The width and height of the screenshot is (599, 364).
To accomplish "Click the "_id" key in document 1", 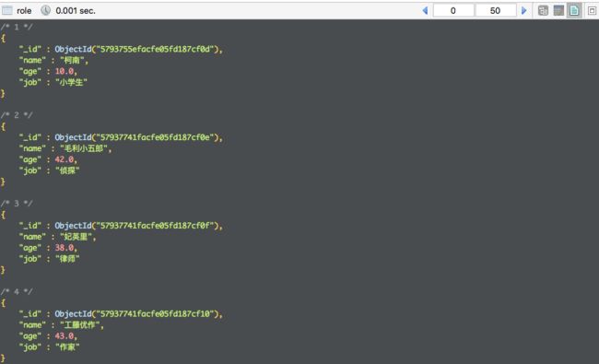I will [x=30, y=49].
